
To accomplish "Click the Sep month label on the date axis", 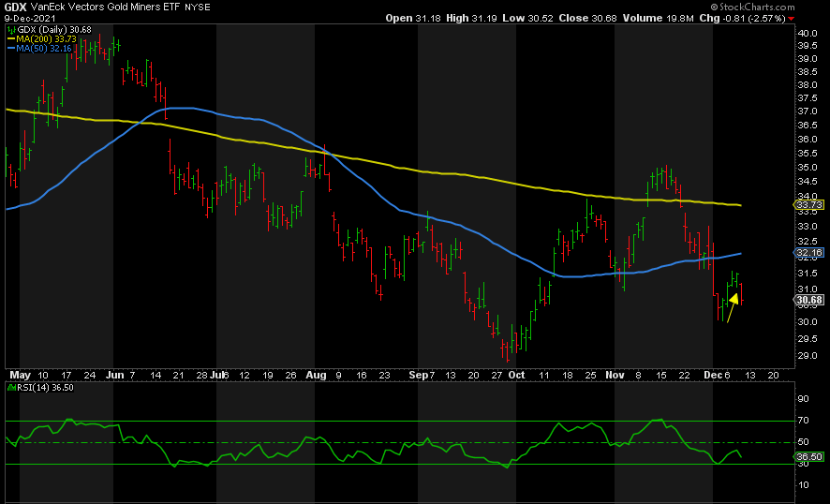I will tap(418, 375).
